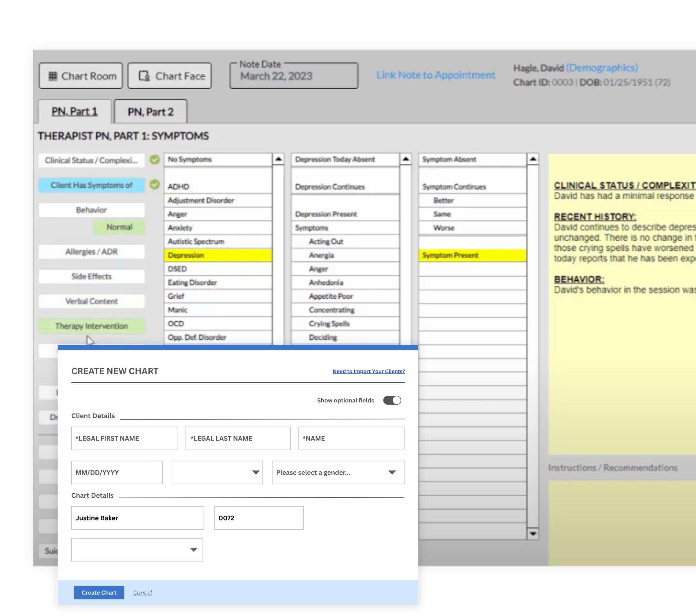The width and height of the screenshot is (696, 616).
Task: Toggle the Normal option under Behavior
Action: pos(119,227)
